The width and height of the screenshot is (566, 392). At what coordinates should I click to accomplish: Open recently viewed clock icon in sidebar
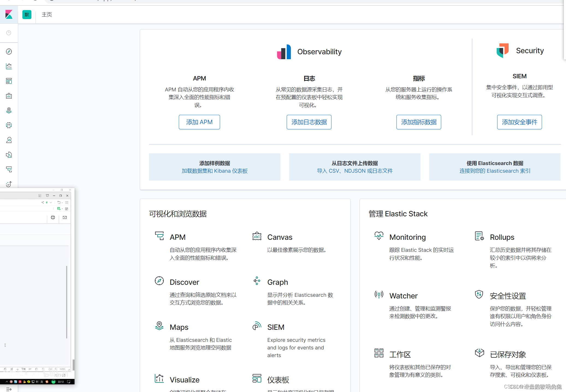coord(9,33)
